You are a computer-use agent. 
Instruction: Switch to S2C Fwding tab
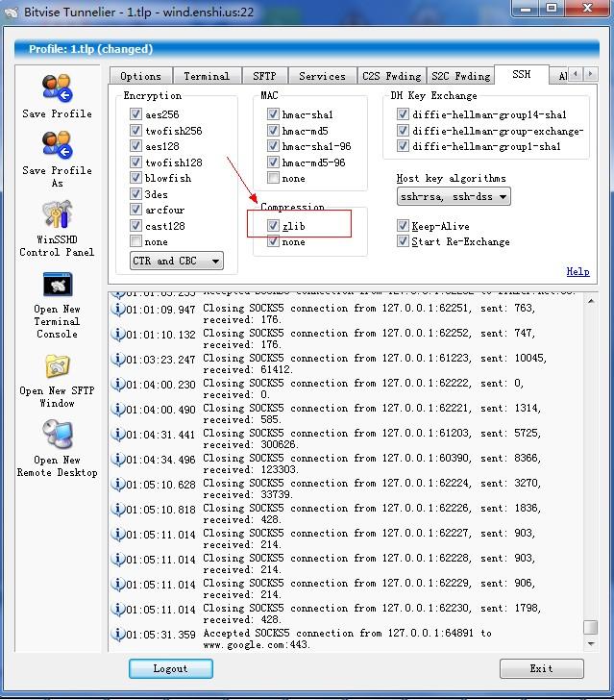pyautogui.click(x=461, y=76)
